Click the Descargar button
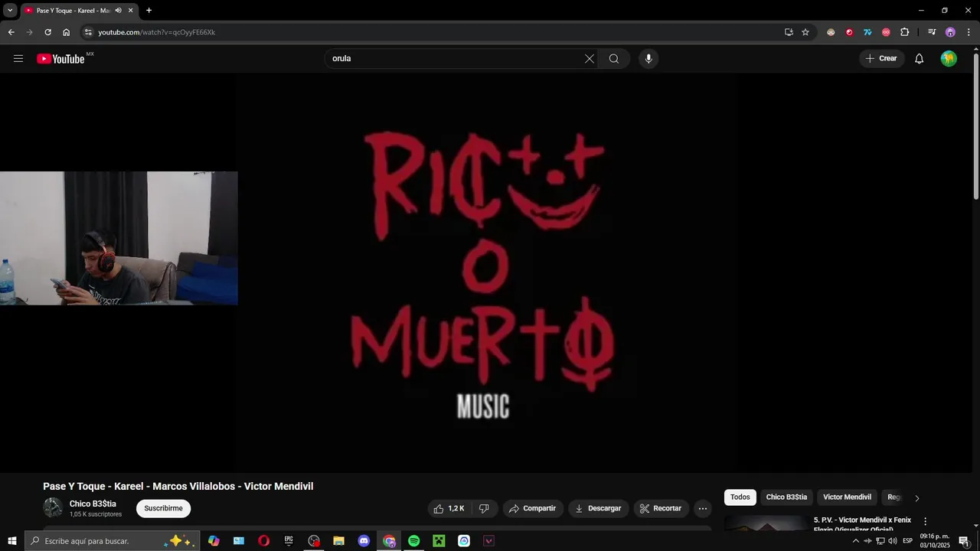This screenshot has height=551, width=980. (598, 508)
